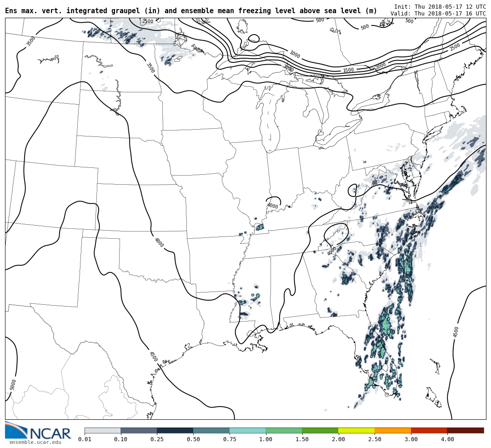Choose the dark navy 0.25–0.50 swatch
This screenshot has height=448, width=491.
click(175, 430)
